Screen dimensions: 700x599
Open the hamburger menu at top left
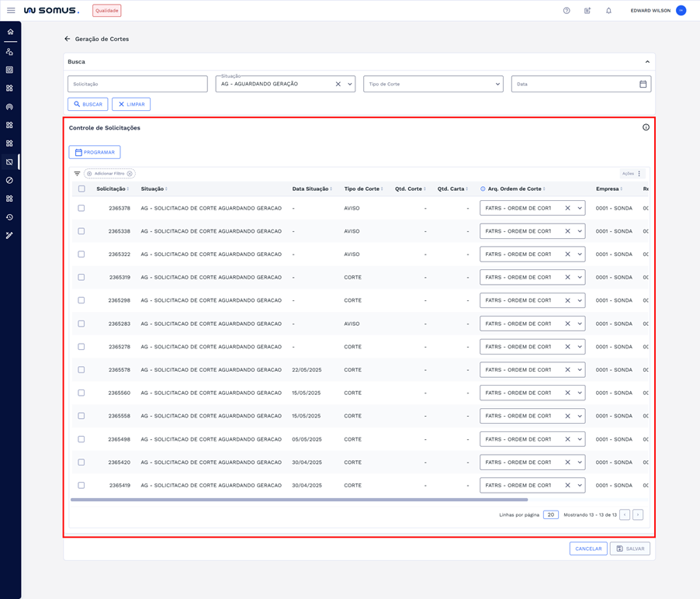coord(11,11)
